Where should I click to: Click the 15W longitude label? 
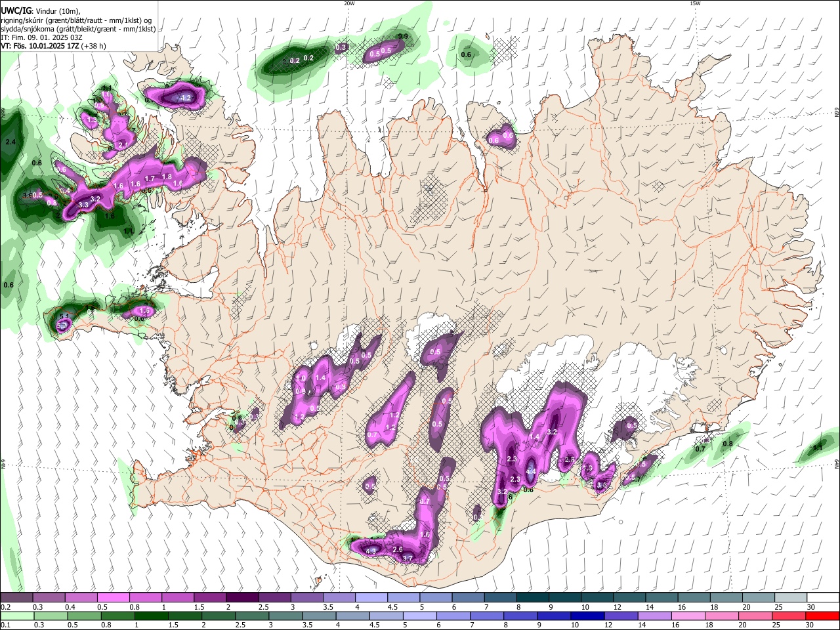tap(695, 3)
